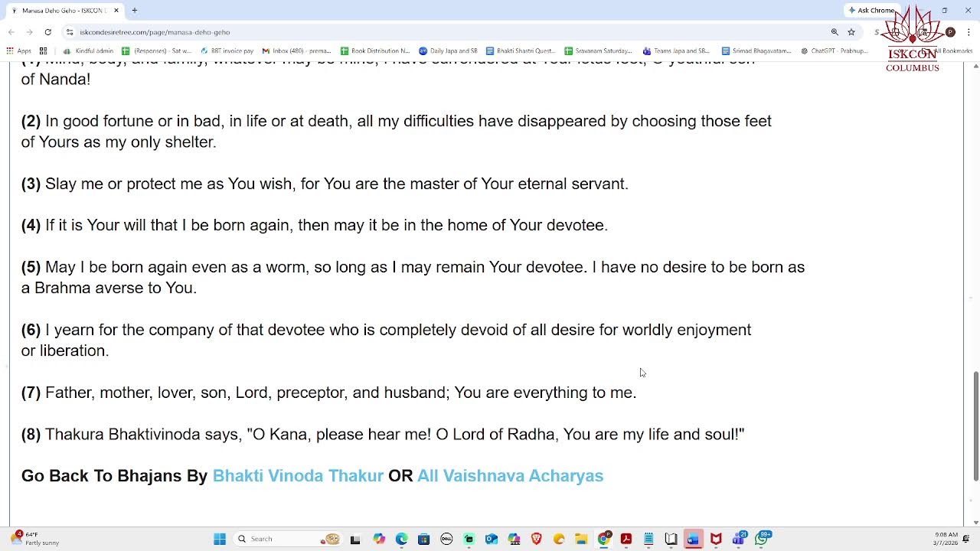The width and height of the screenshot is (980, 551).
Task: Open Inbox (480) Gmail bookmark
Action: click(x=297, y=51)
